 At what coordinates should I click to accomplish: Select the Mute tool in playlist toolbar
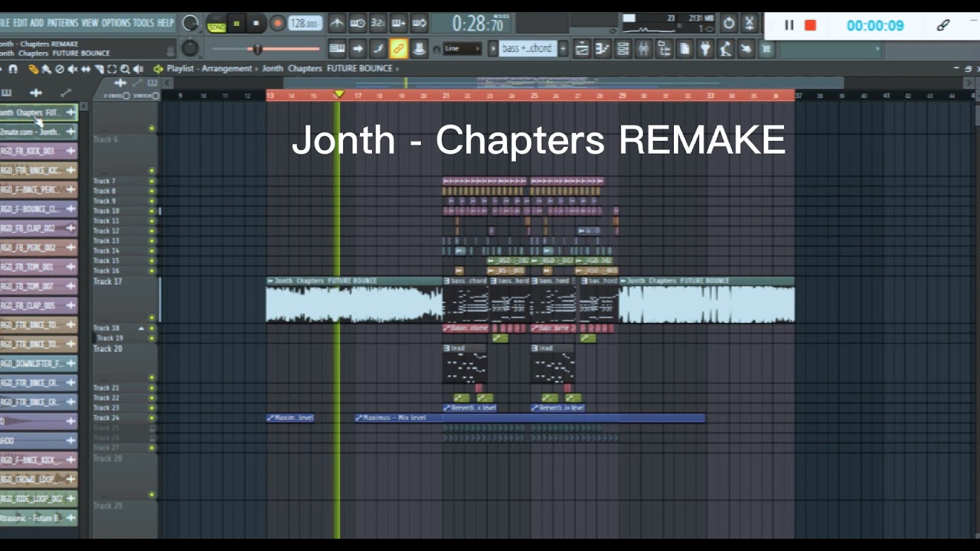point(73,69)
